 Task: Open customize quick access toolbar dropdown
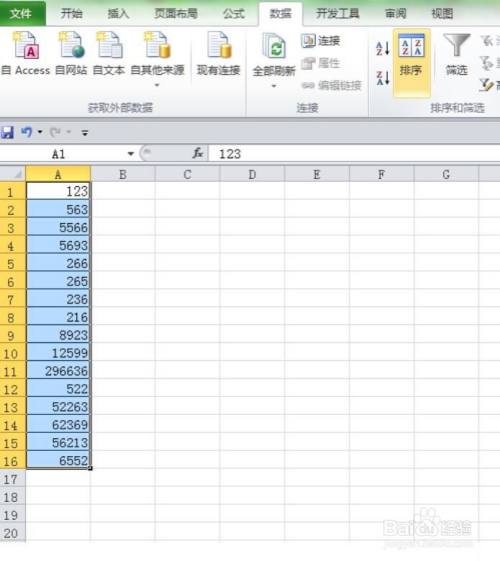pyautogui.click(x=85, y=133)
